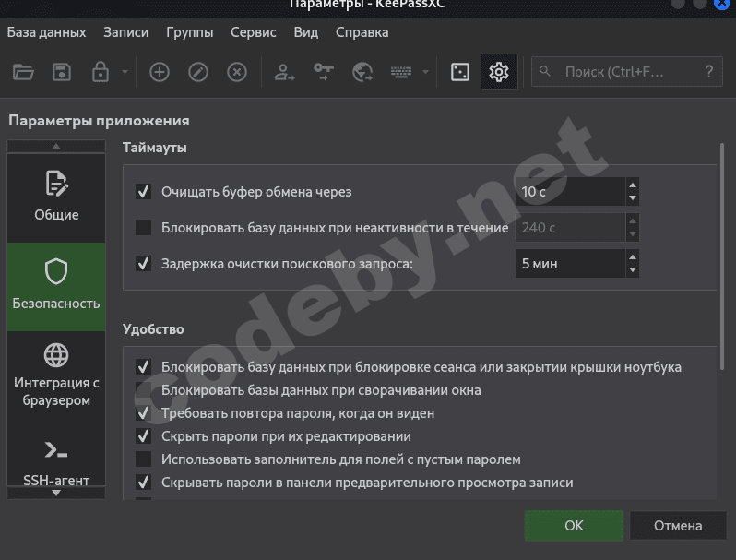
Task: Select the SSH-агент settings category
Action: point(56,462)
